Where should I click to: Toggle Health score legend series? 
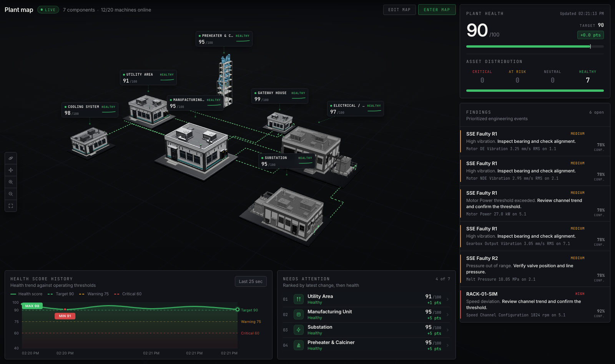[x=27, y=294]
